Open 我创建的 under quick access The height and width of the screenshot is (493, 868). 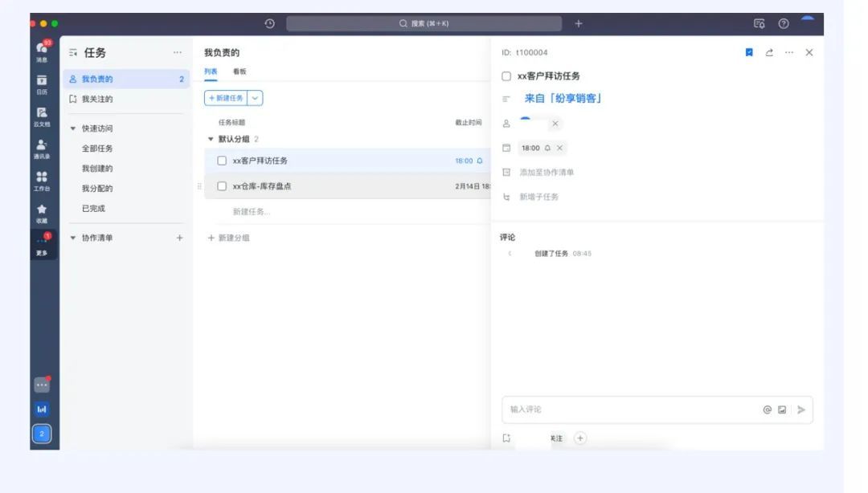tap(97, 168)
